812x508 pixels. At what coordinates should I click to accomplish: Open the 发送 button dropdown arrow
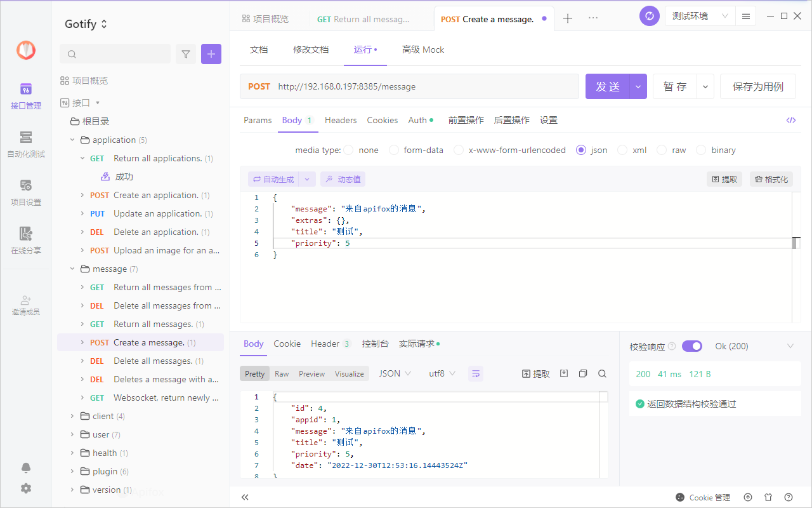coord(638,86)
